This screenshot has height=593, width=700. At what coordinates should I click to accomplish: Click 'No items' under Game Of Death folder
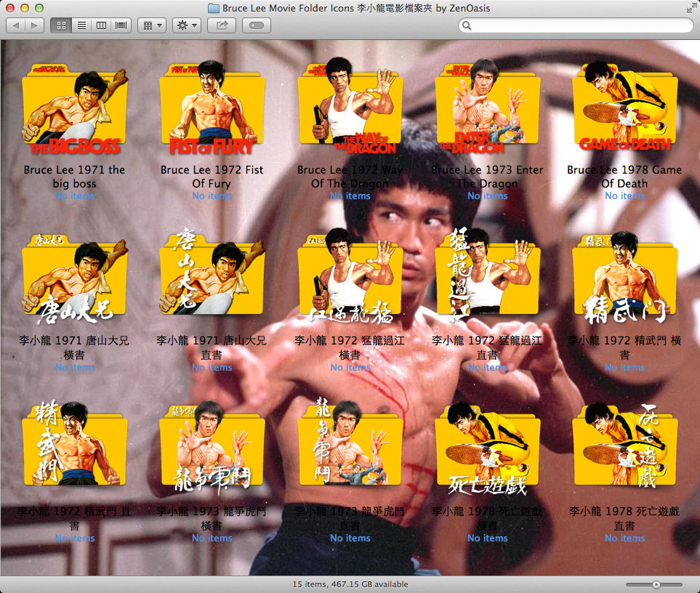coord(625,196)
